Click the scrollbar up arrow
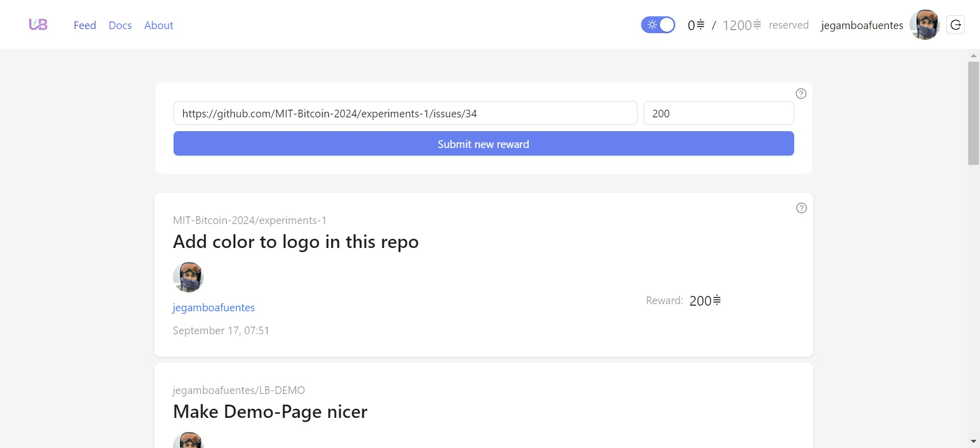980x448 pixels. click(x=973, y=56)
